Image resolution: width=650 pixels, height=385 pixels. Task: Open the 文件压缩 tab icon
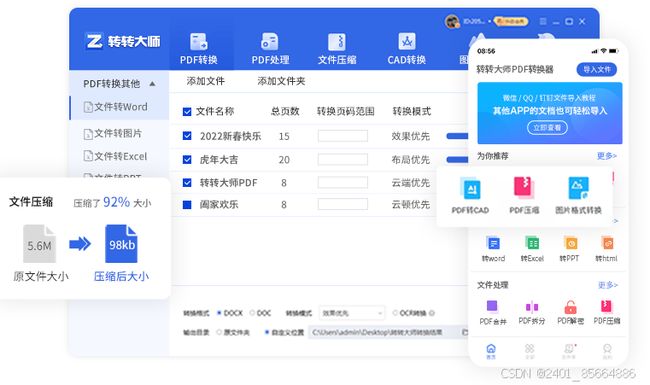coord(337,42)
